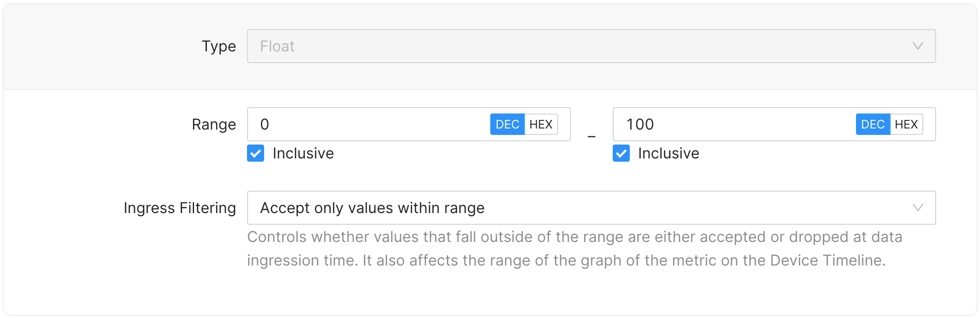The width and height of the screenshot is (980, 318).
Task: Click the upper range field containing 100
Action: coord(732,124)
